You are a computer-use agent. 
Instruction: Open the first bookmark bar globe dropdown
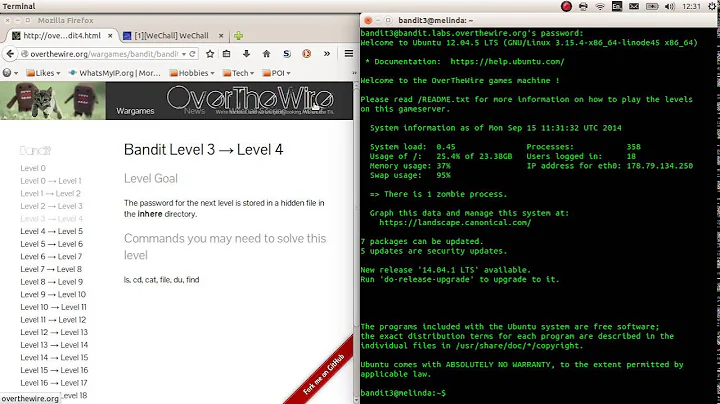[x=10, y=73]
